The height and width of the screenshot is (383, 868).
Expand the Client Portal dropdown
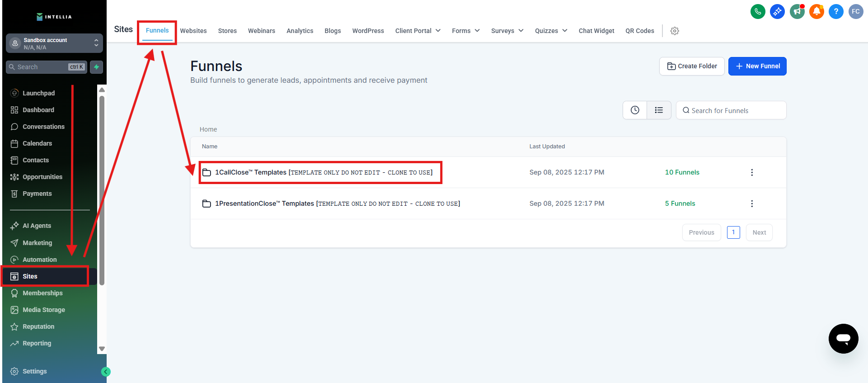click(418, 31)
